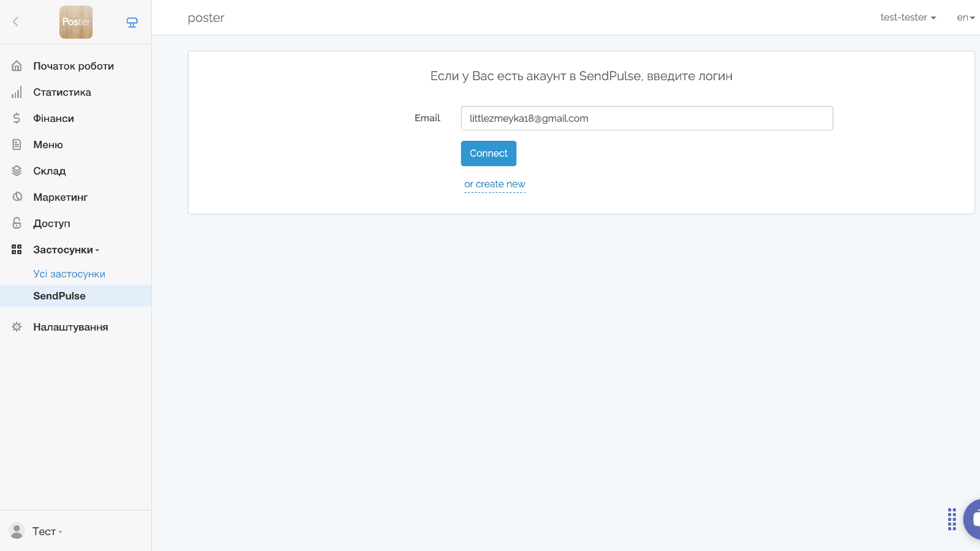Click the dollar icon for Фінанси
Viewport: 980px width, 551px height.
(17, 119)
